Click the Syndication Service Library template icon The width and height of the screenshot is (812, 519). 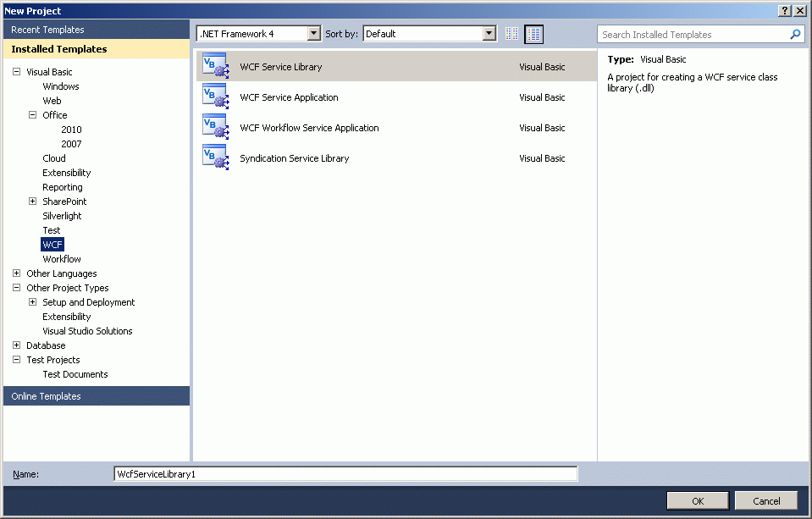tap(215, 157)
